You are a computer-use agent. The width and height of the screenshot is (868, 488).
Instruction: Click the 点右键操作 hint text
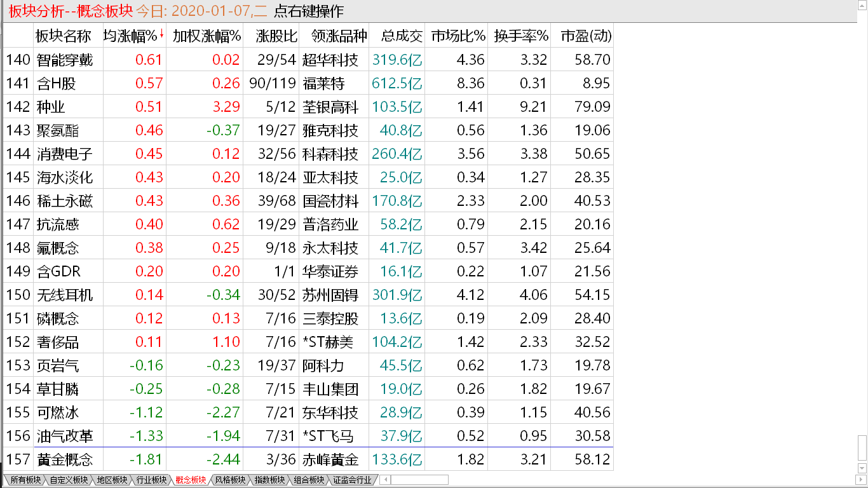308,11
